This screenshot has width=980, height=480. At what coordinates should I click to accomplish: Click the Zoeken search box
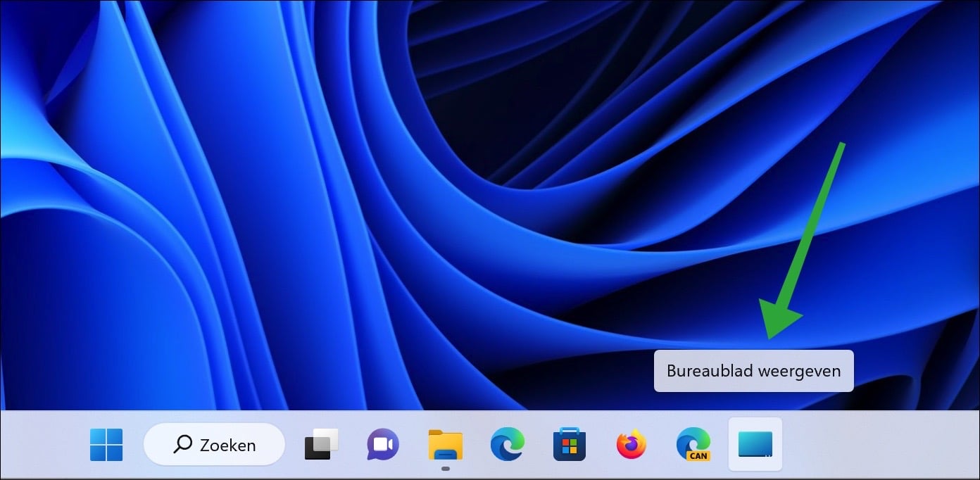point(214,445)
